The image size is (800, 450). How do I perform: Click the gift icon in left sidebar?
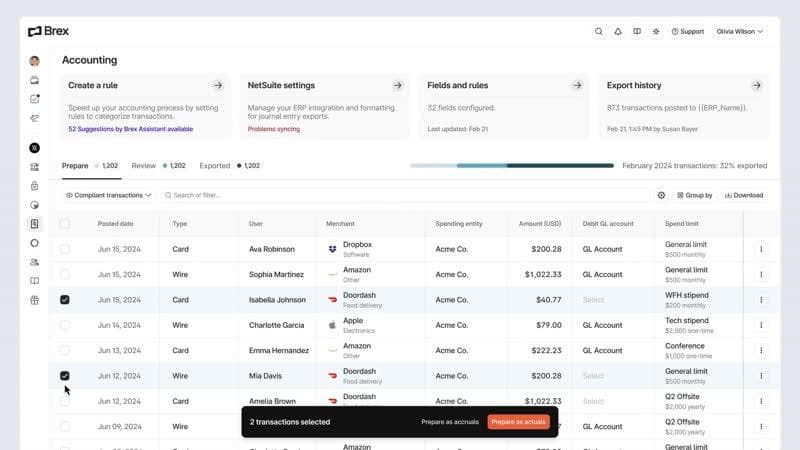(35, 299)
